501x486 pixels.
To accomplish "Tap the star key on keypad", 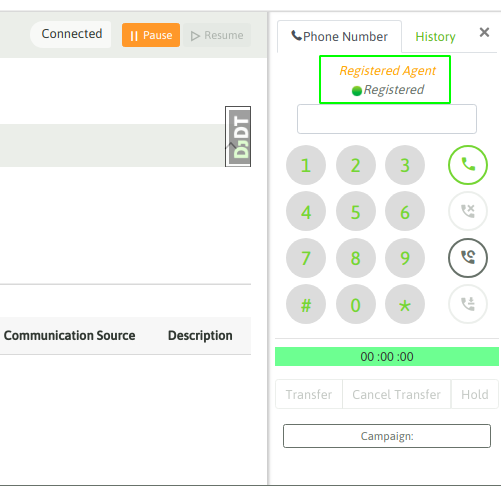I will 405,304.
